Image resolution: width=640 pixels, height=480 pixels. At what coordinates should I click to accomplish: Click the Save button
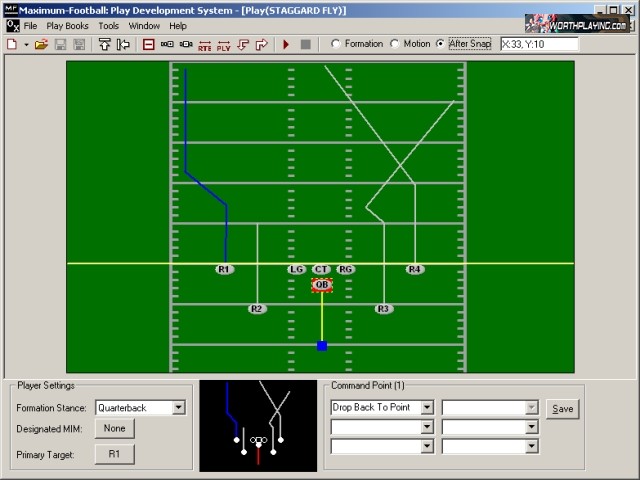click(562, 409)
